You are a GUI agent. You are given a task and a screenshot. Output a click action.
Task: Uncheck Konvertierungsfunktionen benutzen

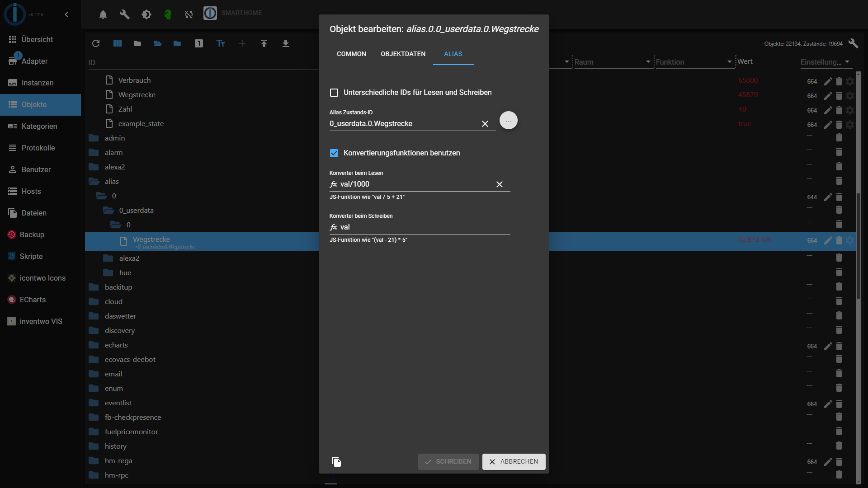(x=334, y=153)
